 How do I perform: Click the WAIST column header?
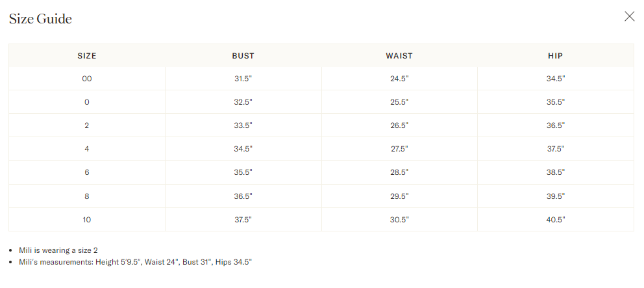coord(399,56)
